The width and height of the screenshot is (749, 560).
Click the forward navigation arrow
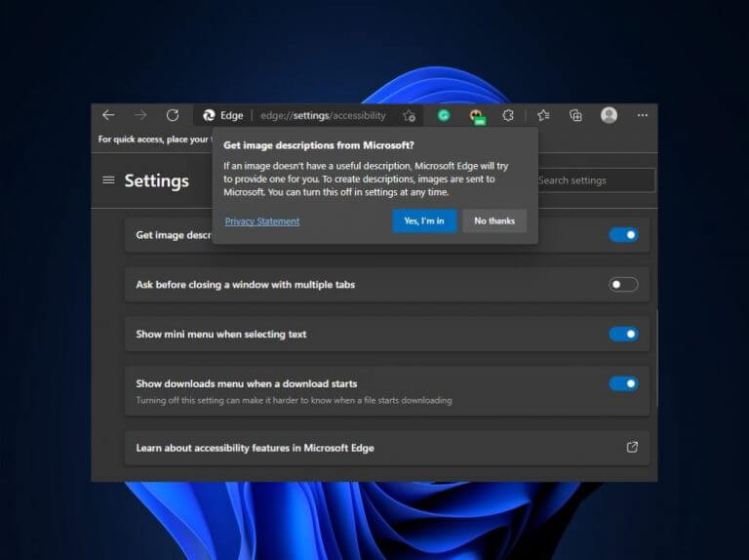[x=140, y=115]
